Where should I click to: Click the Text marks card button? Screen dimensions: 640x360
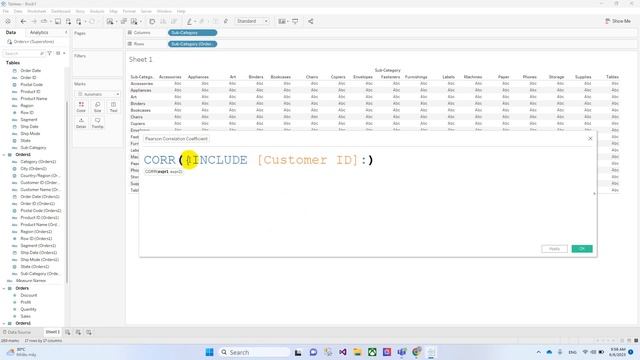(113, 107)
